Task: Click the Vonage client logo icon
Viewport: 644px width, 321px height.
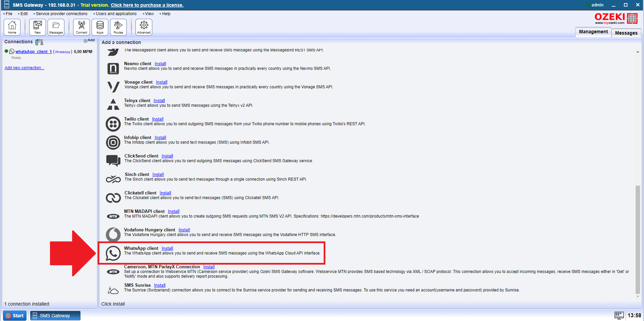Action: tap(113, 87)
